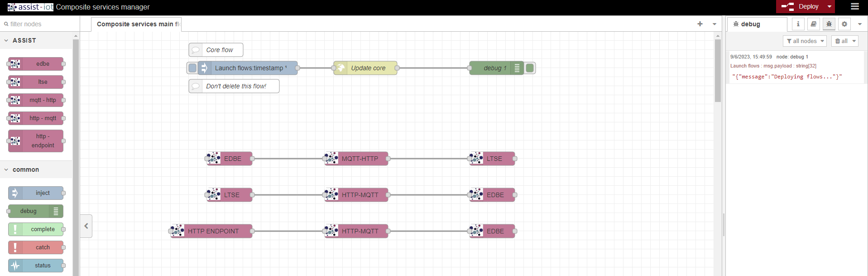Open the all nodes filter dropdown
The height and width of the screenshot is (276, 868).
coord(805,41)
